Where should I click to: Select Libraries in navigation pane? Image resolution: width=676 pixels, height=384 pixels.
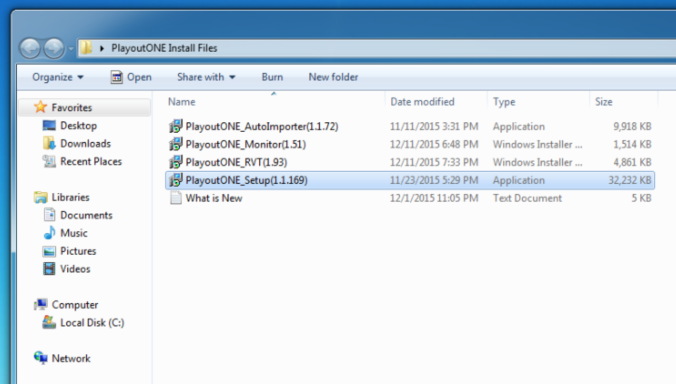click(x=70, y=197)
